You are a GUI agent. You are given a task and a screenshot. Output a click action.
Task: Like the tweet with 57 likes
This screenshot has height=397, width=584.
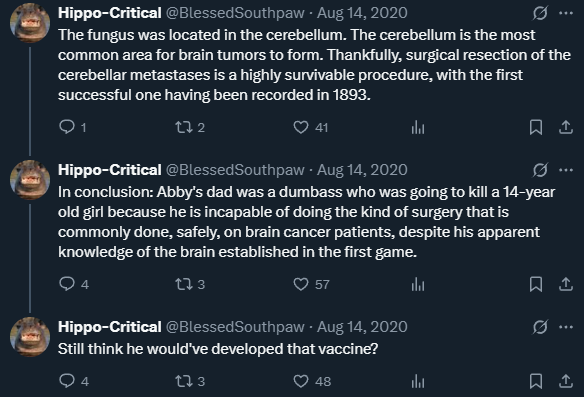click(x=301, y=284)
